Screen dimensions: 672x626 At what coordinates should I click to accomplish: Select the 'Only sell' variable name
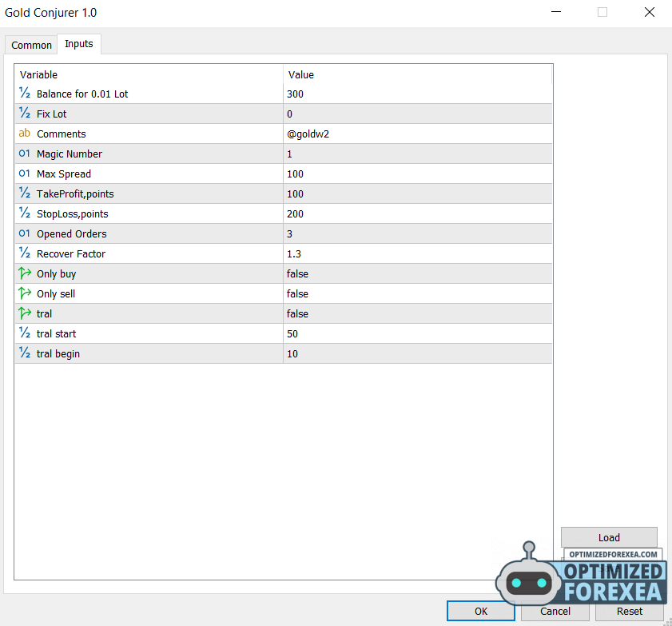56,293
